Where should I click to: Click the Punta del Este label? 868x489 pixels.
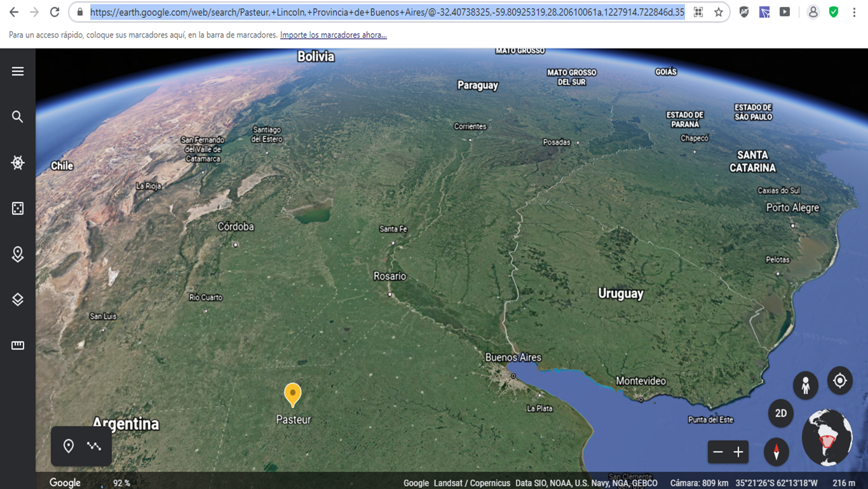pyautogui.click(x=710, y=420)
